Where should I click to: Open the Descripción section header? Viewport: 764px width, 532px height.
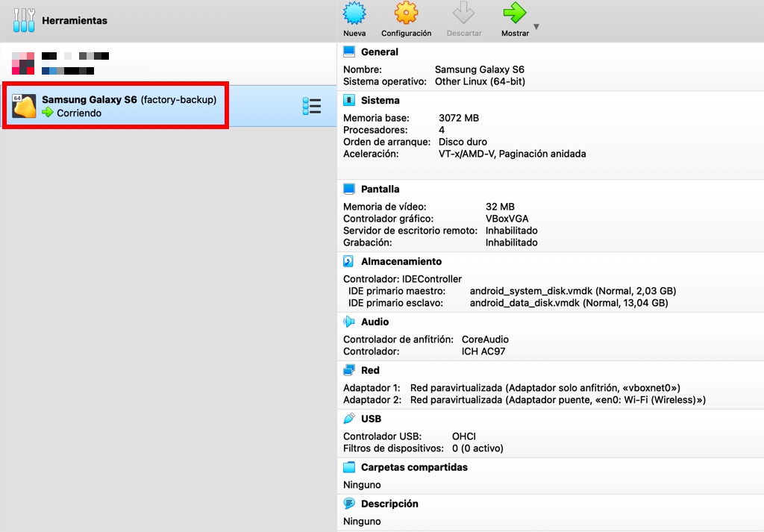pos(389,504)
